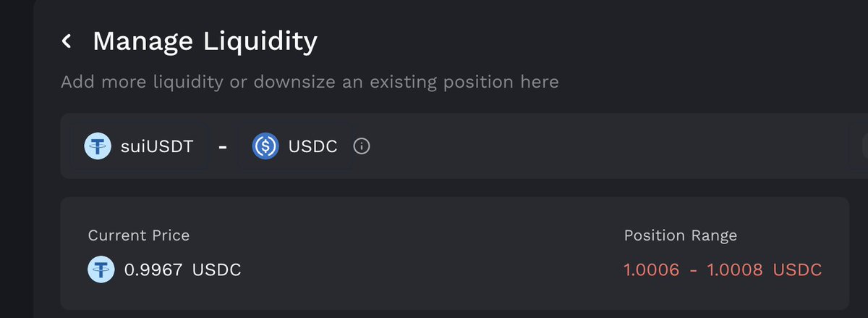Click the suiUSDT Tether token icon
This screenshot has width=868, height=318.
coord(97,146)
